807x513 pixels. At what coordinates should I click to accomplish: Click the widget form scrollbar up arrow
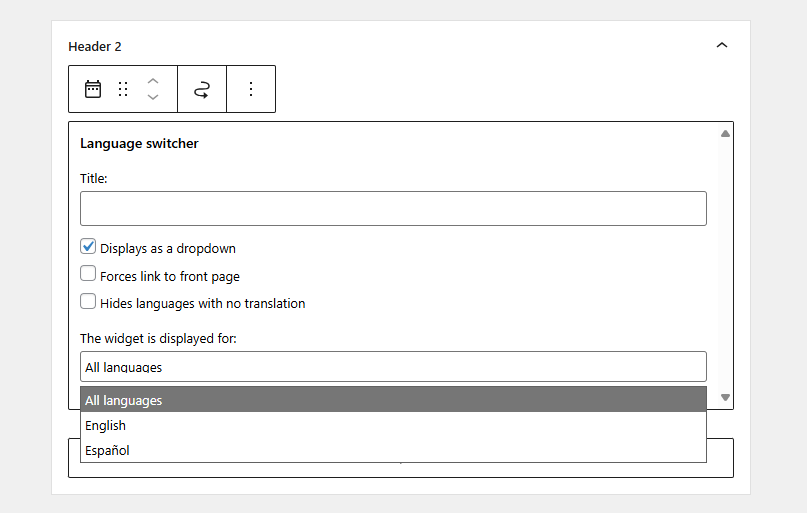(x=725, y=133)
